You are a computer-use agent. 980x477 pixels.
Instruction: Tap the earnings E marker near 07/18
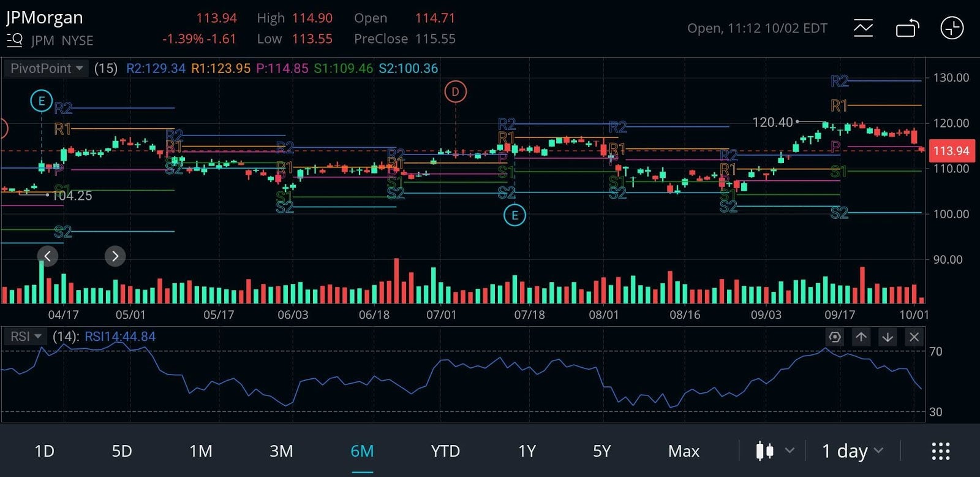pyautogui.click(x=514, y=215)
